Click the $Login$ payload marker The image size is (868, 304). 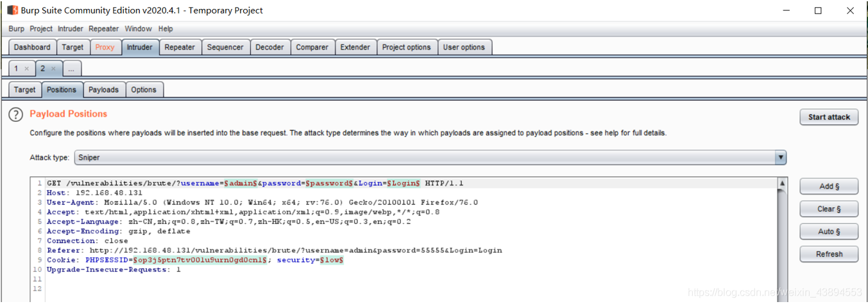click(x=403, y=183)
